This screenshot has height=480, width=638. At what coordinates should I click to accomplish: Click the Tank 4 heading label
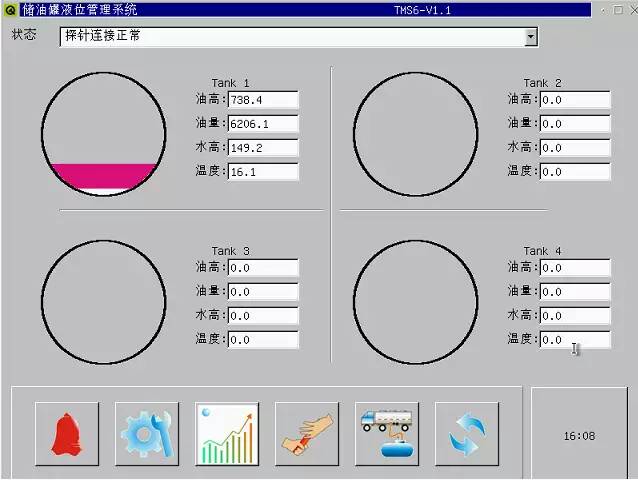point(542,251)
